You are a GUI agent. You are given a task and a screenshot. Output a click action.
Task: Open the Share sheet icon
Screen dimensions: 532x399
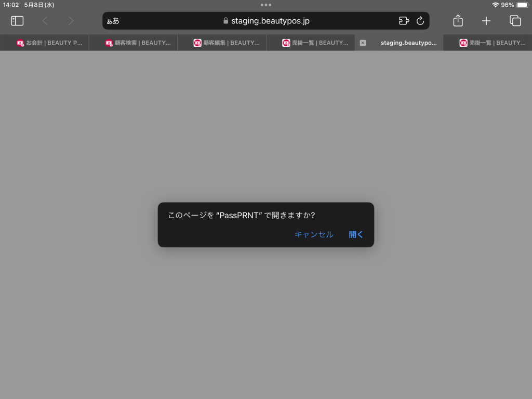click(x=458, y=21)
